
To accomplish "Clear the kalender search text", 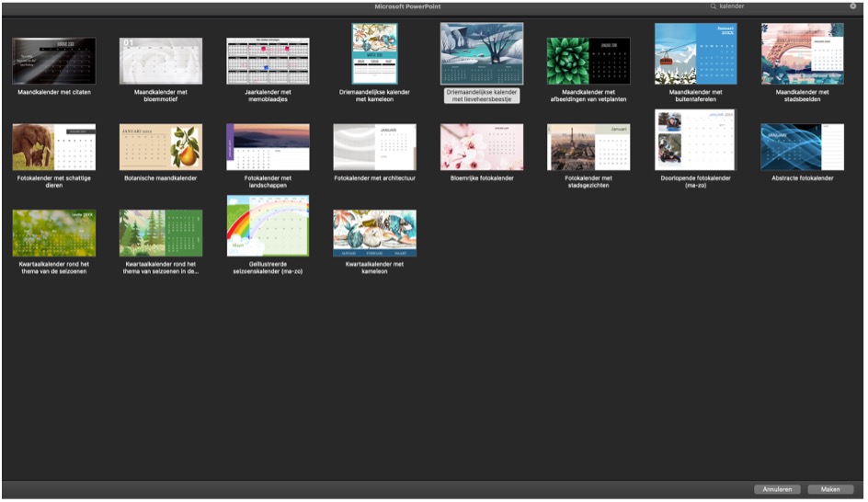I will pyautogui.click(x=852, y=6).
